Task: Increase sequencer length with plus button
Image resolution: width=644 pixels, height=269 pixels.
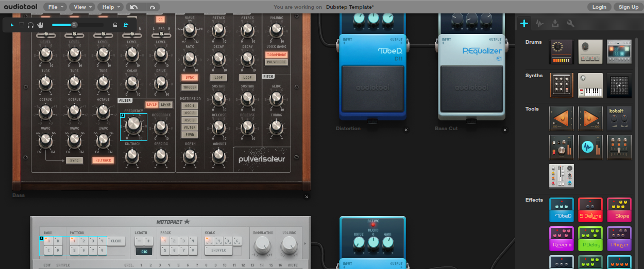Action: (x=148, y=241)
